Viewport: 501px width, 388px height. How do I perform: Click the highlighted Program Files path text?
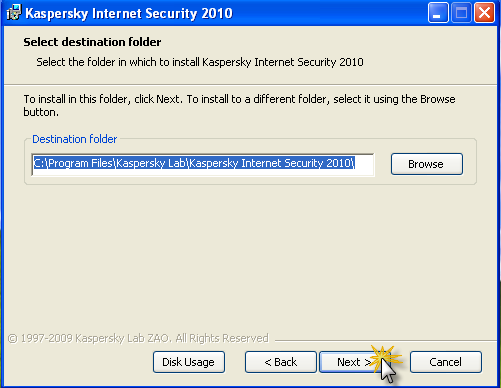(x=194, y=163)
